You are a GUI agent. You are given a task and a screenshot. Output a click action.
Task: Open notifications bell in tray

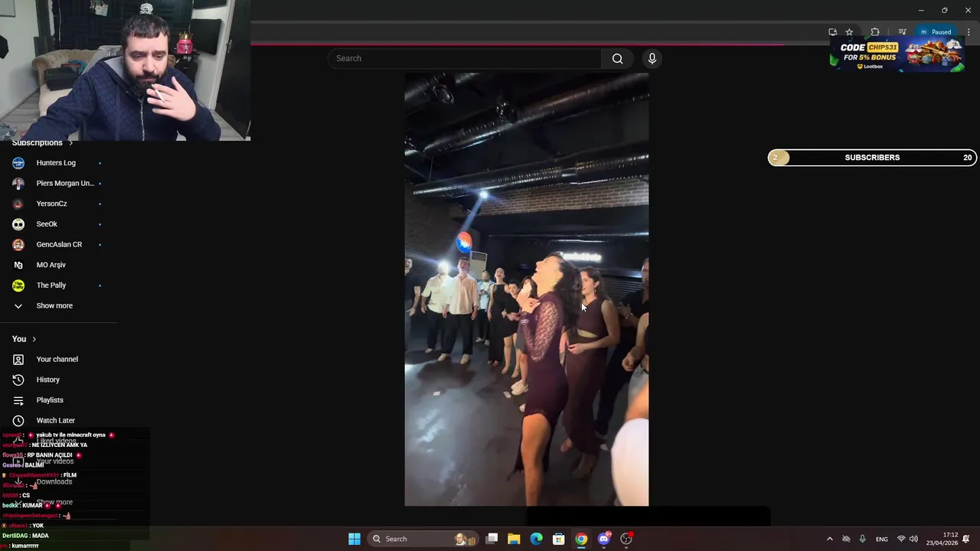point(966,539)
